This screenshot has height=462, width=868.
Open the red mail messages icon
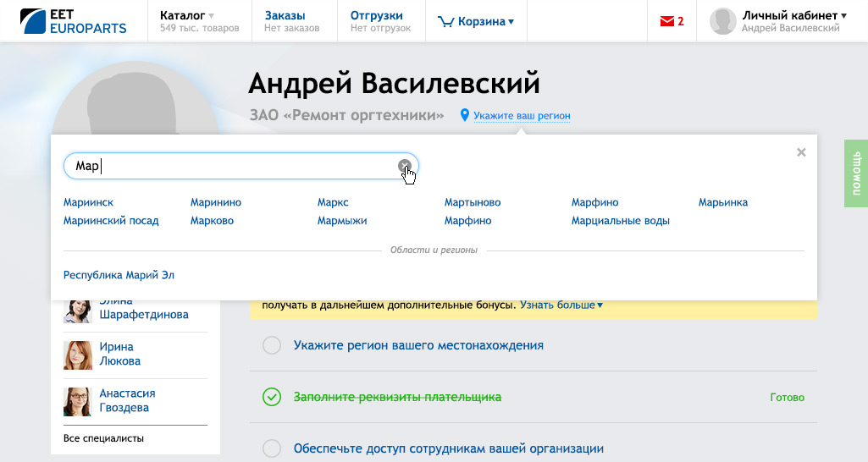666,22
